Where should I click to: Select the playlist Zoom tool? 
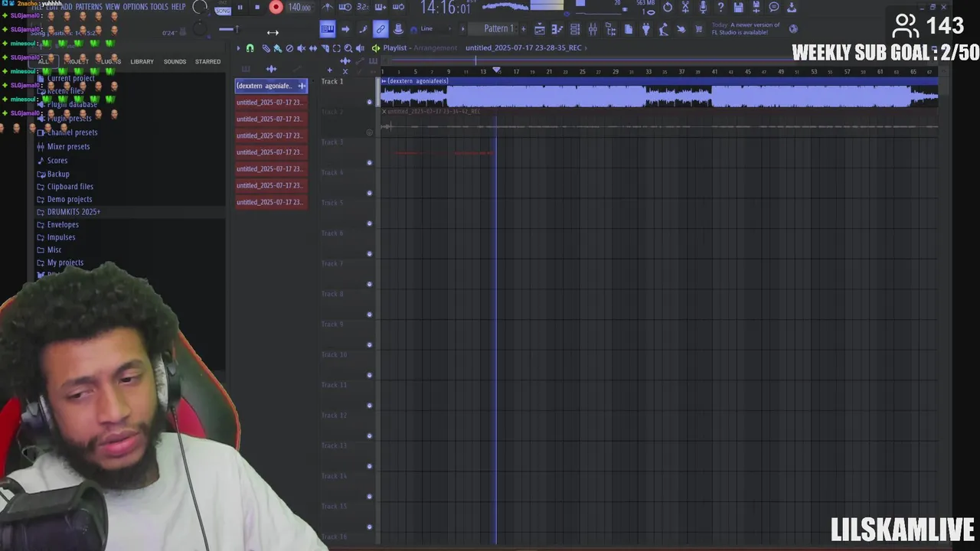click(x=348, y=48)
